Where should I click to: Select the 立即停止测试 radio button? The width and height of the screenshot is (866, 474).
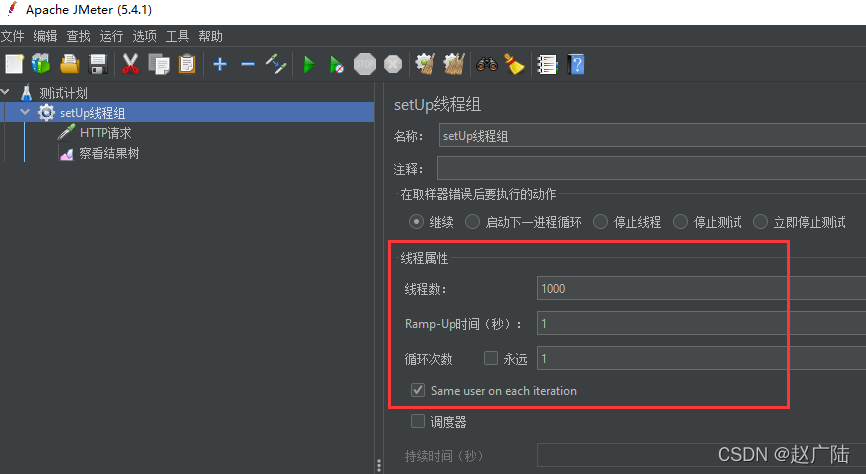[761, 222]
